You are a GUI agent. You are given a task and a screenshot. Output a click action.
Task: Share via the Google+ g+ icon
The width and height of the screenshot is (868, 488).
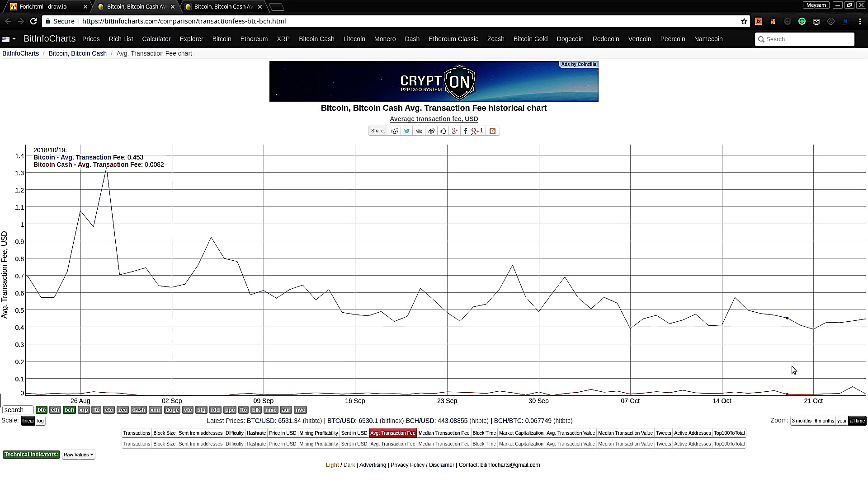[x=454, y=131]
